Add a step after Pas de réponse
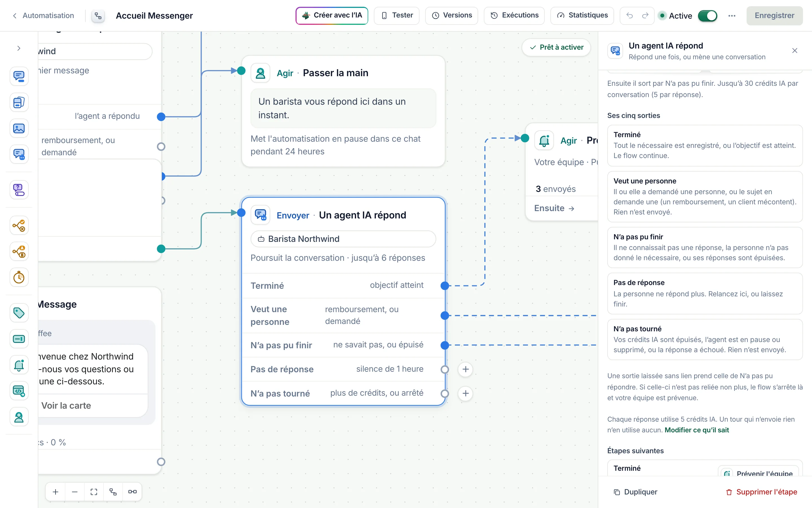 point(466,369)
